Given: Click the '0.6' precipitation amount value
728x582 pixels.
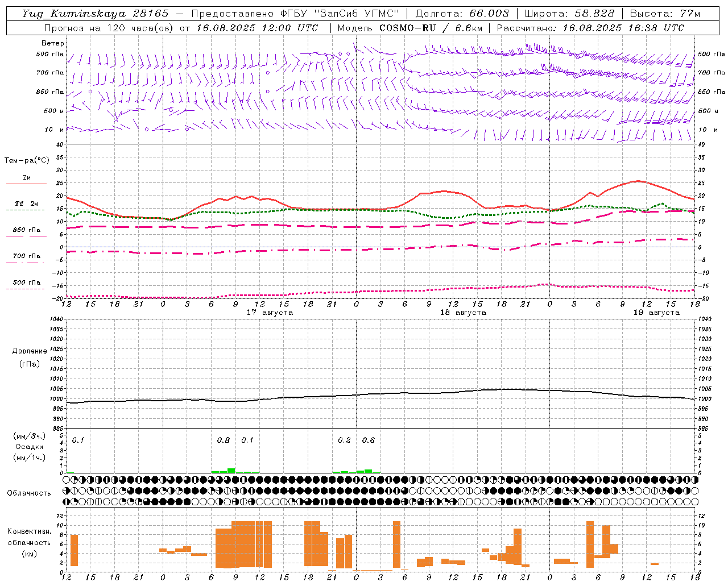Looking at the screenshot, I should (x=369, y=440).
